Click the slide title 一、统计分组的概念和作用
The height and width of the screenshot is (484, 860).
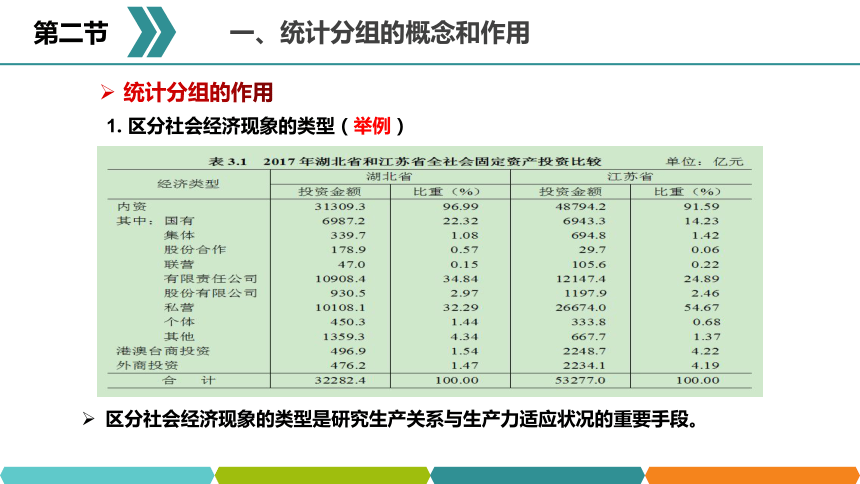click(380, 32)
